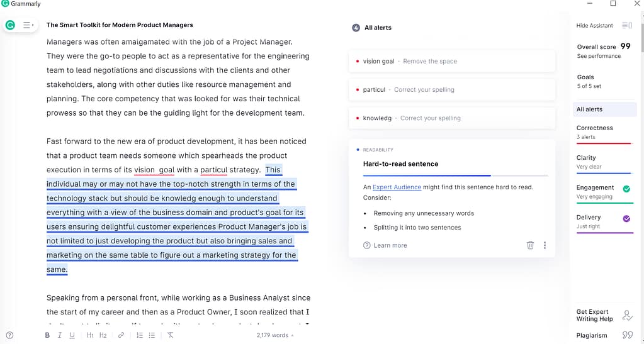Click the Grammarly logo button in editor
Image resolution: width=644 pixels, height=344 pixels.
point(10,25)
